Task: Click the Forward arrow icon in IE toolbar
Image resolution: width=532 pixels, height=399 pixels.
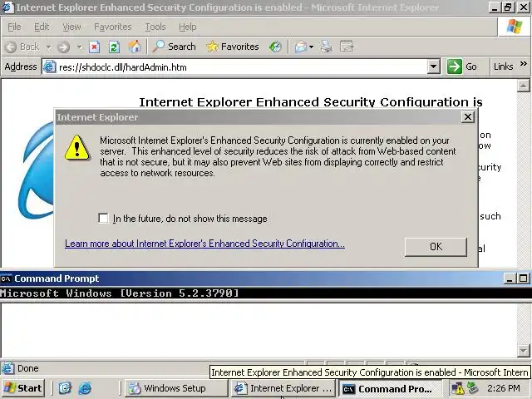Action: [63, 47]
